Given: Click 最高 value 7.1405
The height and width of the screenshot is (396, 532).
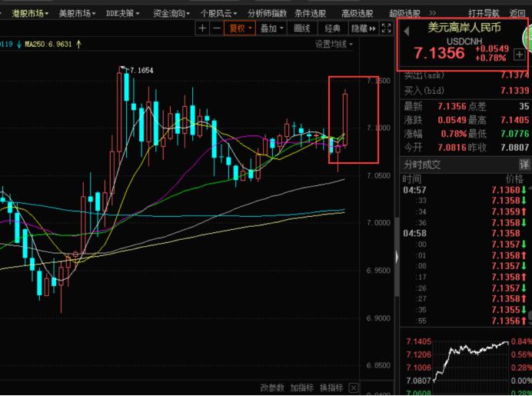Looking at the screenshot, I should coord(514,120).
